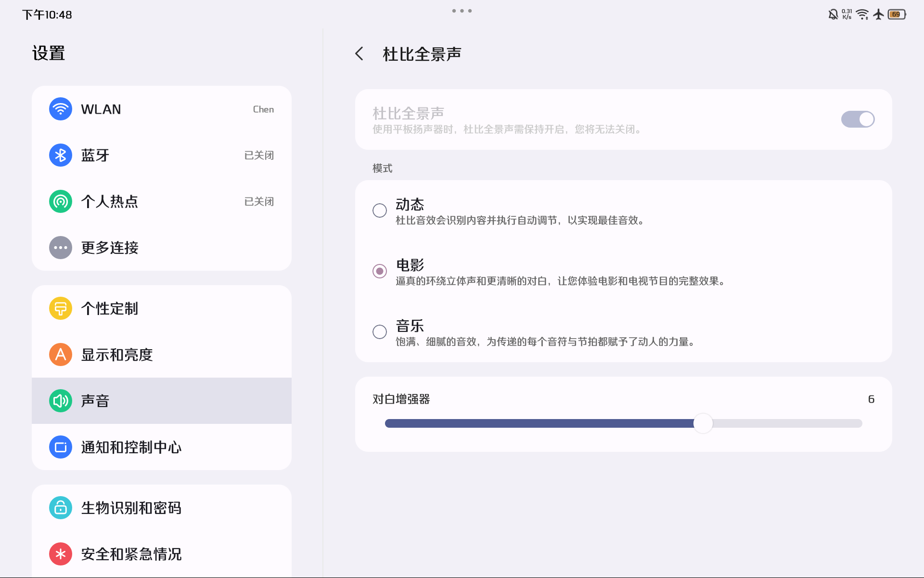Tap the battery level indicator
Viewport: 924px width, 578px height.
[897, 14]
